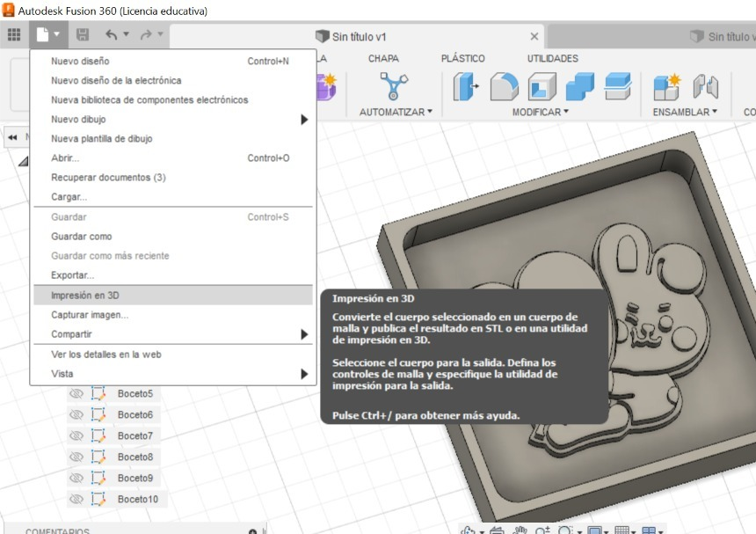Open the UTILIDADES ribbon tab
The width and height of the screenshot is (756, 534).
click(x=553, y=58)
